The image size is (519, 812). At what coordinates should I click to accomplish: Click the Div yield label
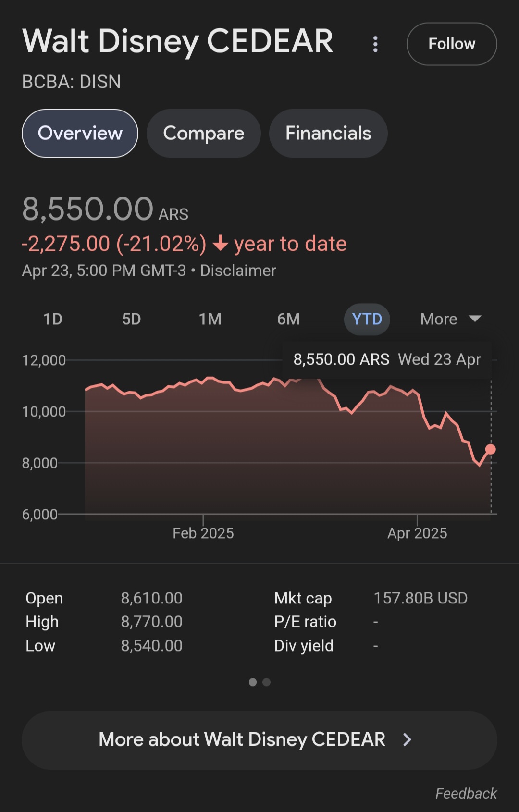point(304,646)
